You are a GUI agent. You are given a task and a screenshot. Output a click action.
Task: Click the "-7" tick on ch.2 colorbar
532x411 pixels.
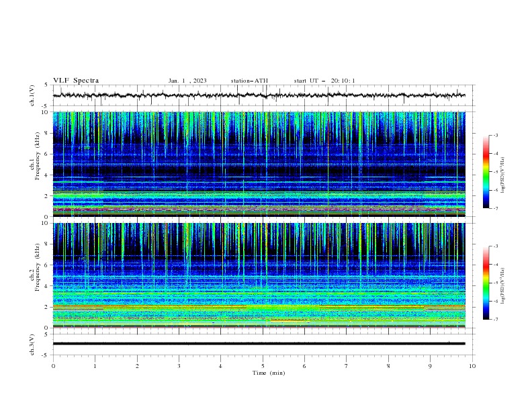(495, 320)
